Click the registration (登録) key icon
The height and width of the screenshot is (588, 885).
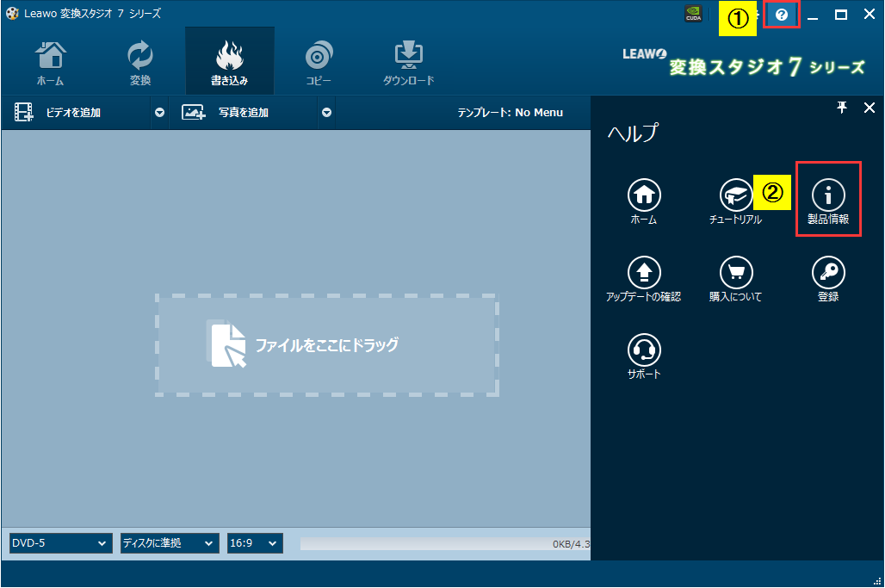828,274
